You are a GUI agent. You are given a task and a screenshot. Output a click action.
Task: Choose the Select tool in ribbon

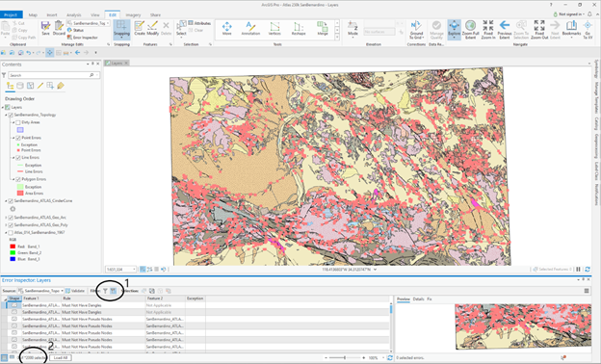tap(181, 28)
